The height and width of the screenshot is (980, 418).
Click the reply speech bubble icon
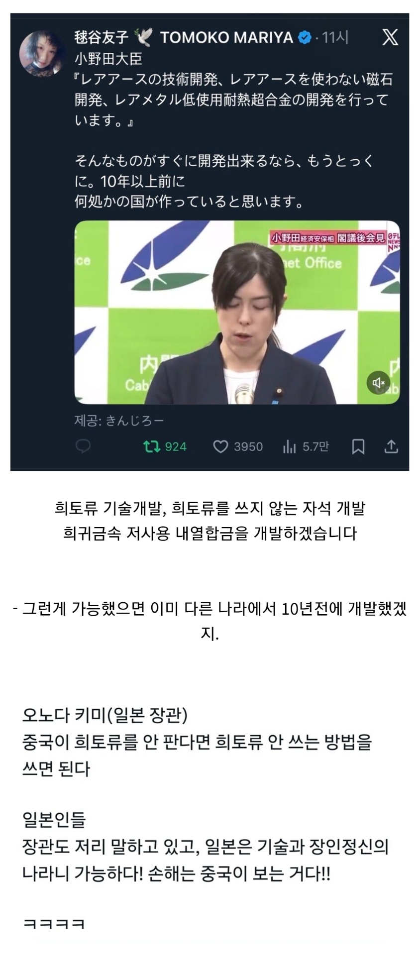[83, 446]
